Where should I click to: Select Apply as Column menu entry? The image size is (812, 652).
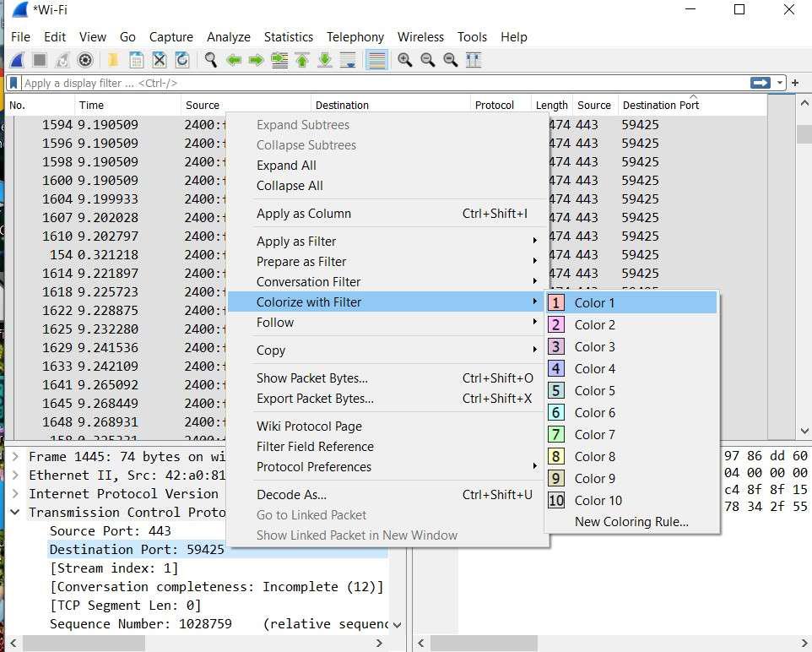click(x=304, y=214)
